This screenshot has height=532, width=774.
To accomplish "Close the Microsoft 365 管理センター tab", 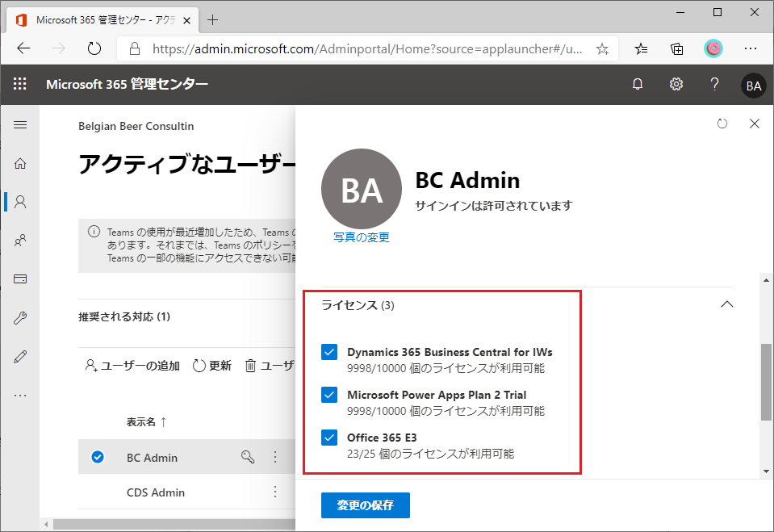I will click(186, 20).
